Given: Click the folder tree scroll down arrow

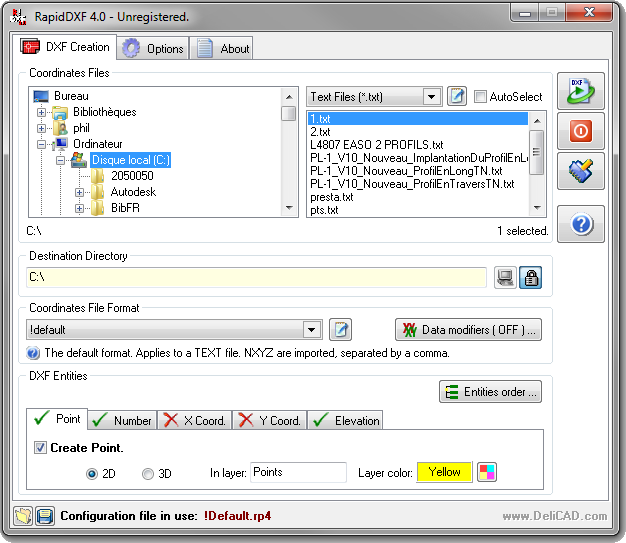Looking at the screenshot, I should tap(289, 208).
